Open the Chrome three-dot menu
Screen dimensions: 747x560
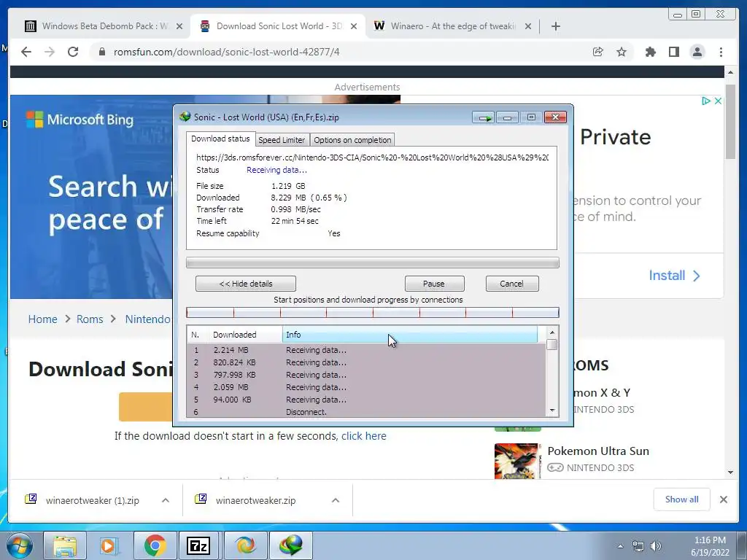click(x=721, y=52)
